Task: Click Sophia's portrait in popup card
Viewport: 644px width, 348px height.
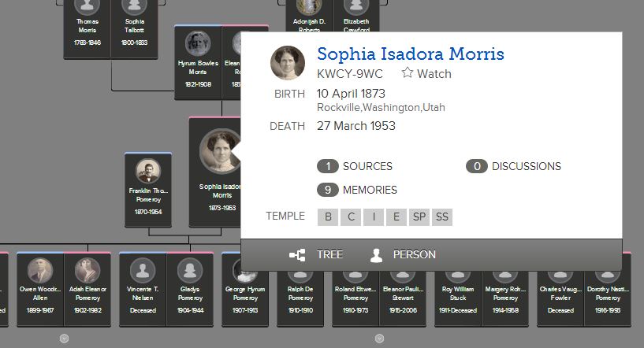Action: 288,63
